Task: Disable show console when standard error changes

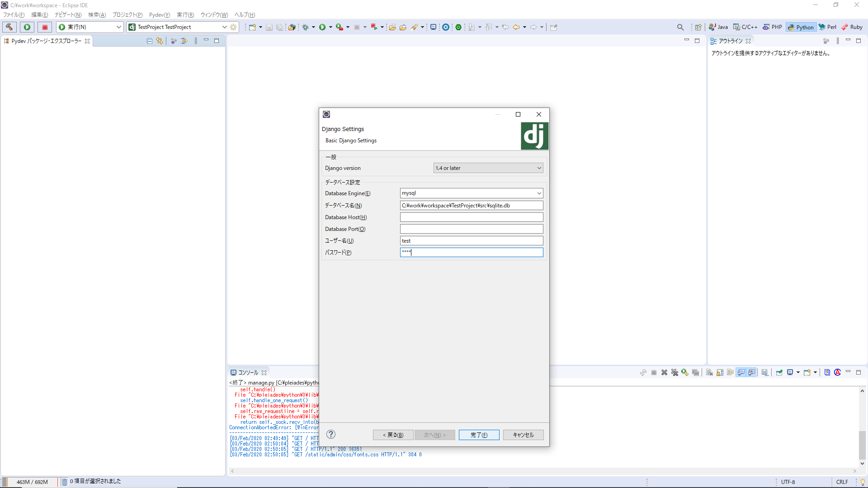Action: [751, 372]
